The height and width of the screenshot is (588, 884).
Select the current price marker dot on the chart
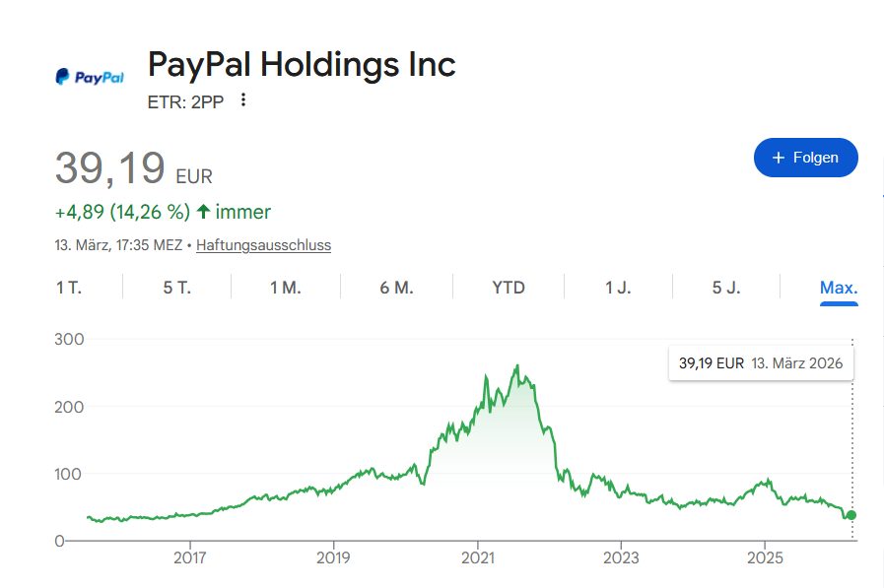pyautogui.click(x=850, y=515)
